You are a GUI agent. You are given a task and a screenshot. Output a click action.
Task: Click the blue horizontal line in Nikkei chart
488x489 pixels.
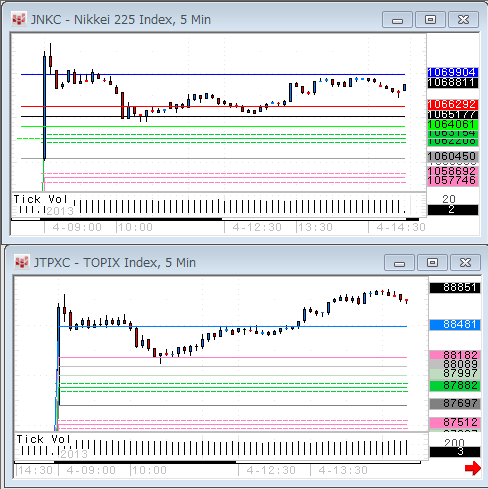(x=213, y=74)
